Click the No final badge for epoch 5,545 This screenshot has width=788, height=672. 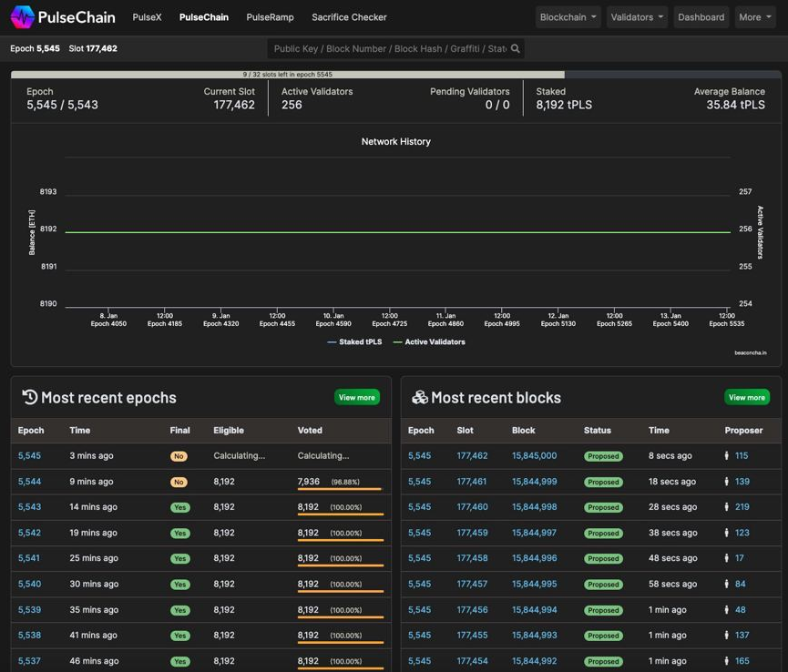pyautogui.click(x=179, y=456)
